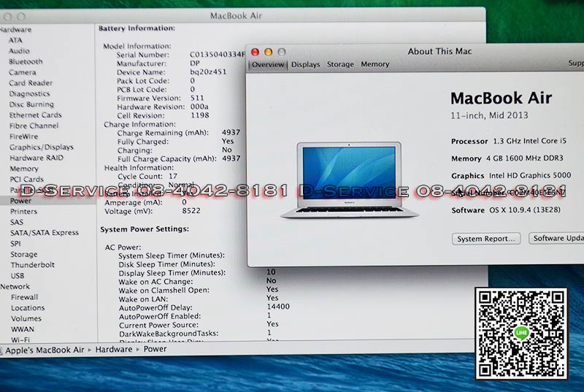Click the Cell Revision value 1198

[x=199, y=115]
